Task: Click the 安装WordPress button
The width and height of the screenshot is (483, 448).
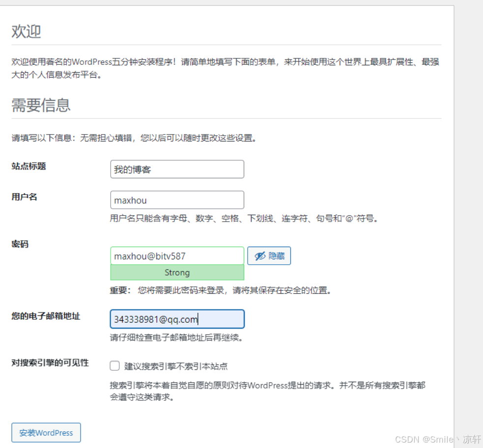Action: pos(46,433)
